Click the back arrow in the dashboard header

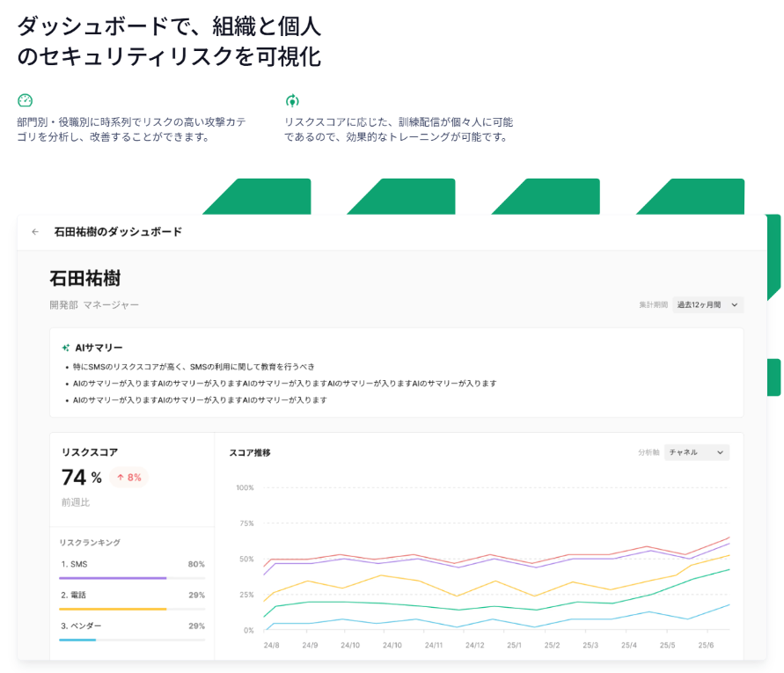(35, 232)
